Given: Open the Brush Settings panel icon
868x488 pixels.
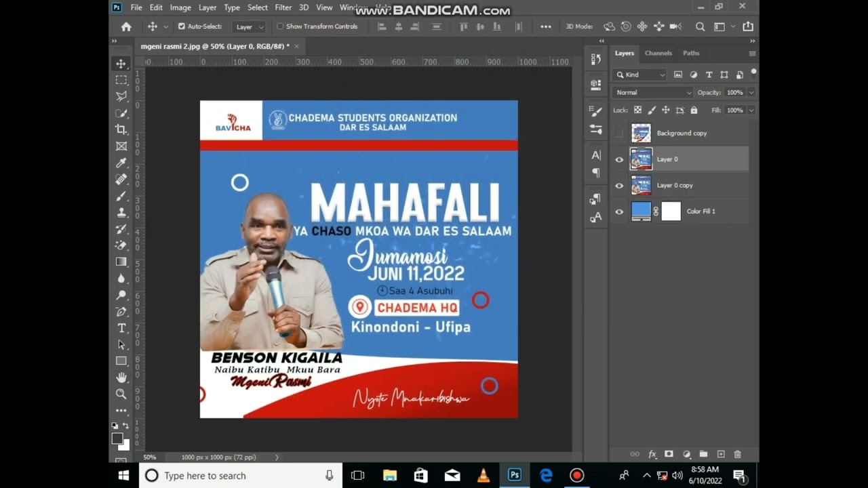Looking at the screenshot, I should click(x=596, y=111).
